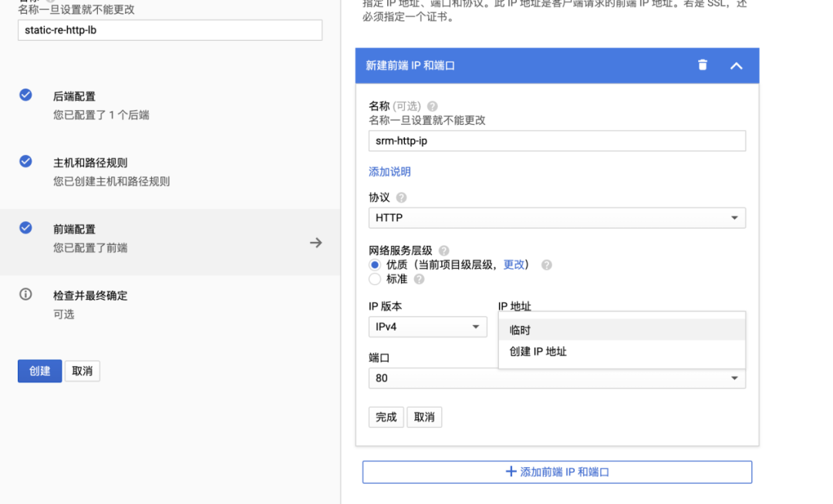Viewport: 833px width, 504px height.
Task: Open 前端配置 step
Action: pos(170,242)
